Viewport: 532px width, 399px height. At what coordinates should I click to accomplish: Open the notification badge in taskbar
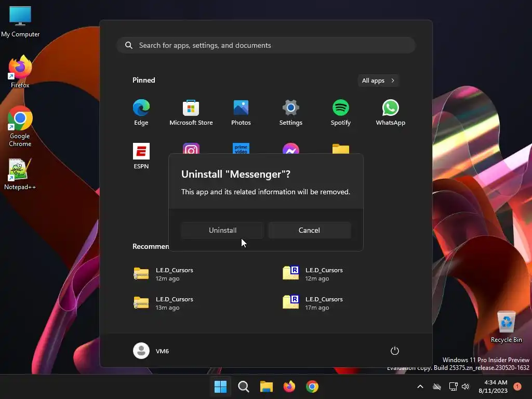tap(517, 387)
